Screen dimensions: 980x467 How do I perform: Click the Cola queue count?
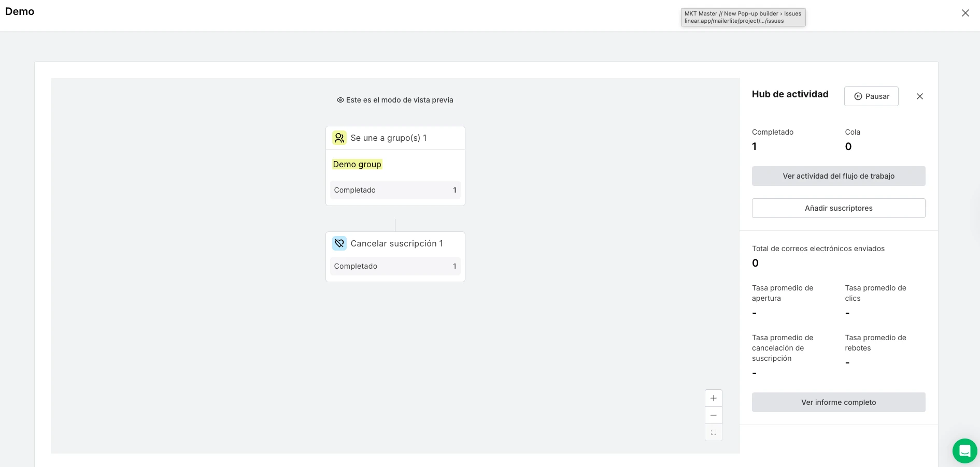click(848, 147)
